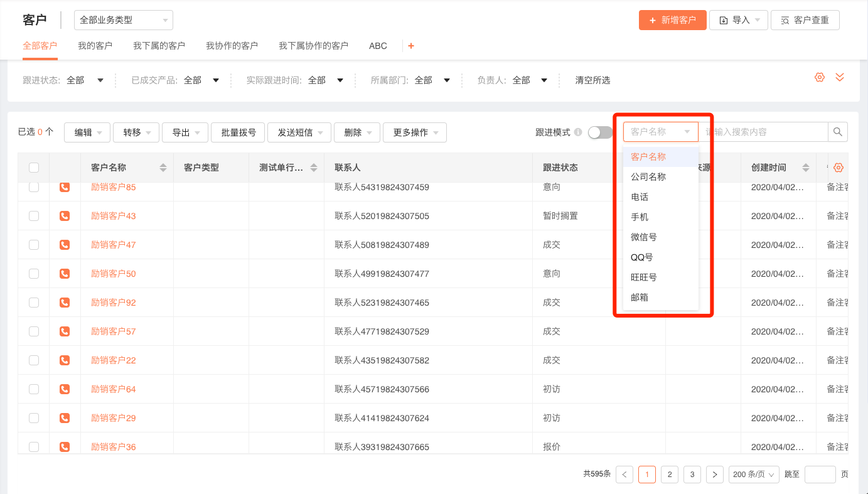868x494 pixels.
Task: Sort by 客户名称 column arrows
Action: click(x=163, y=168)
